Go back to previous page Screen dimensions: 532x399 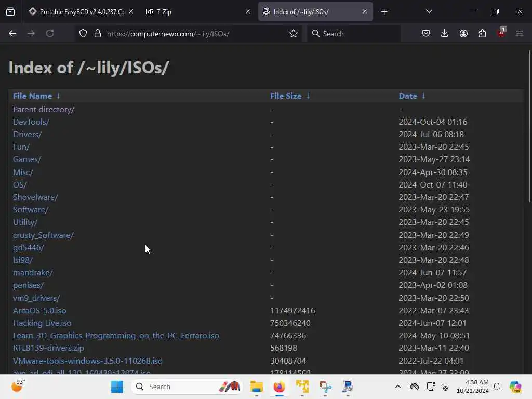12,34
